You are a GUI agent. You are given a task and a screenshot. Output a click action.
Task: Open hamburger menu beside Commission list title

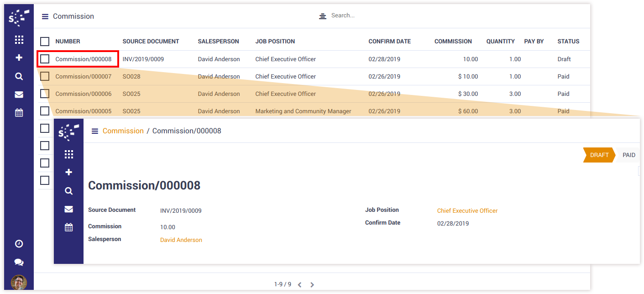(x=45, y=16)
